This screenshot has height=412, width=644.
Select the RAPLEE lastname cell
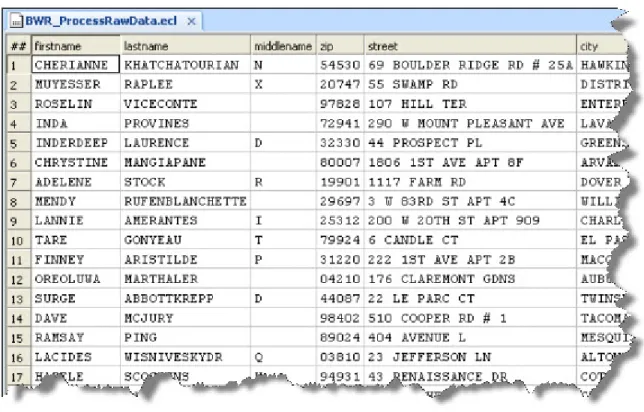click(x=186, y=84)
